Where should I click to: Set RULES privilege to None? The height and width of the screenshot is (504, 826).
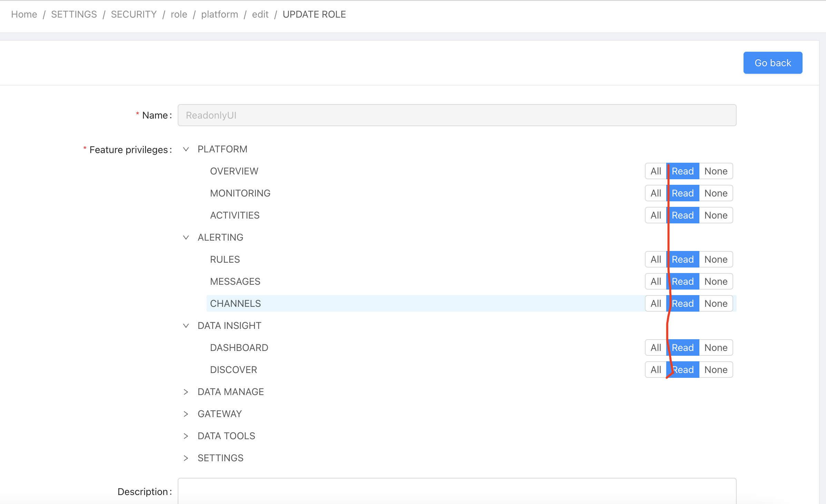716,259
